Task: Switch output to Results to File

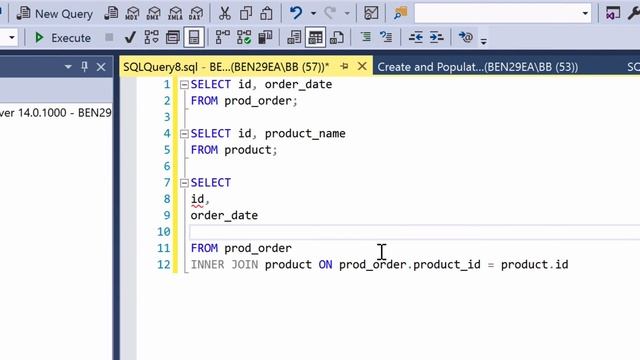Action: tap(337, 38)
